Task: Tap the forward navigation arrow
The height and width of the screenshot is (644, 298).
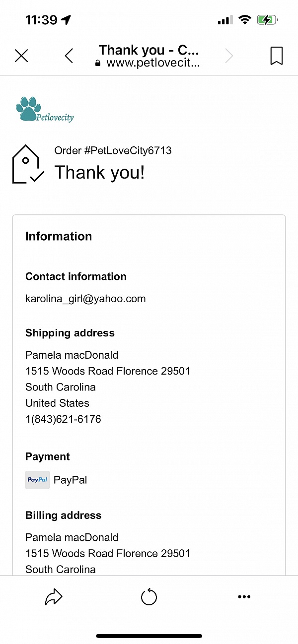Action: point(229,56)
